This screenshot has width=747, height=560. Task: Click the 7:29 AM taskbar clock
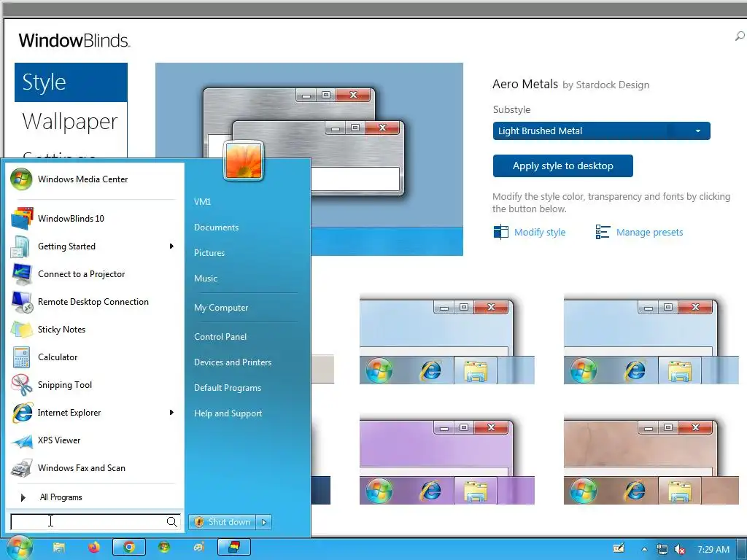pyautogui.click(x=713, y=550)
